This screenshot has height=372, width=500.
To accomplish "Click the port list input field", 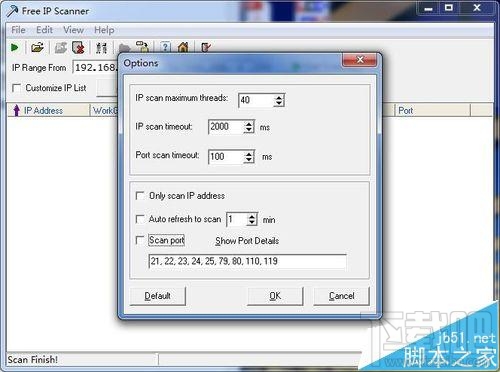I will point(247,261).
